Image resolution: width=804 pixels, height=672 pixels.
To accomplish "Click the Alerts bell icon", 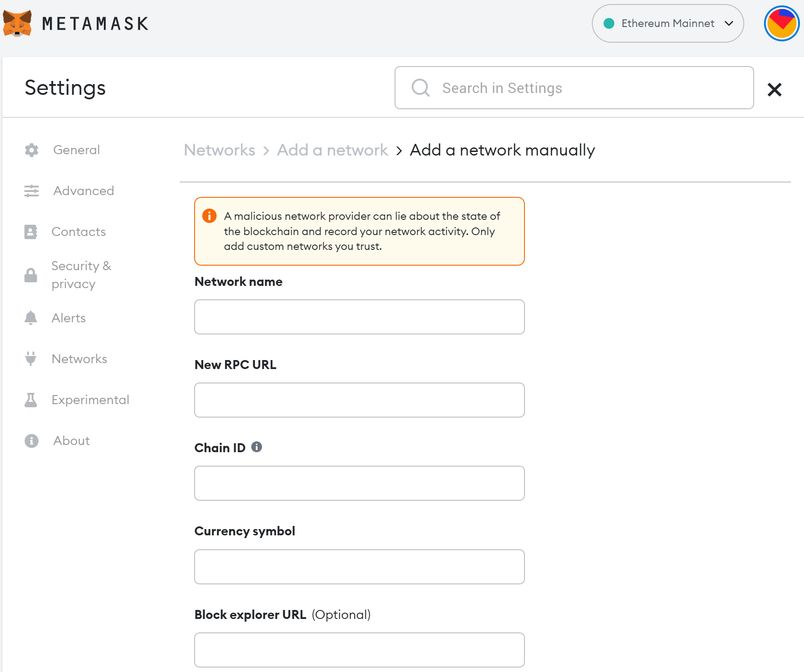I will coord(31,318).
